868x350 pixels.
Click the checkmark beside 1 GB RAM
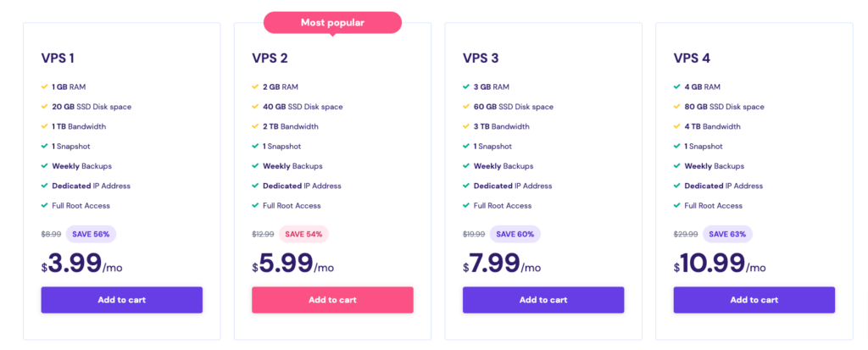pos(44,87)
